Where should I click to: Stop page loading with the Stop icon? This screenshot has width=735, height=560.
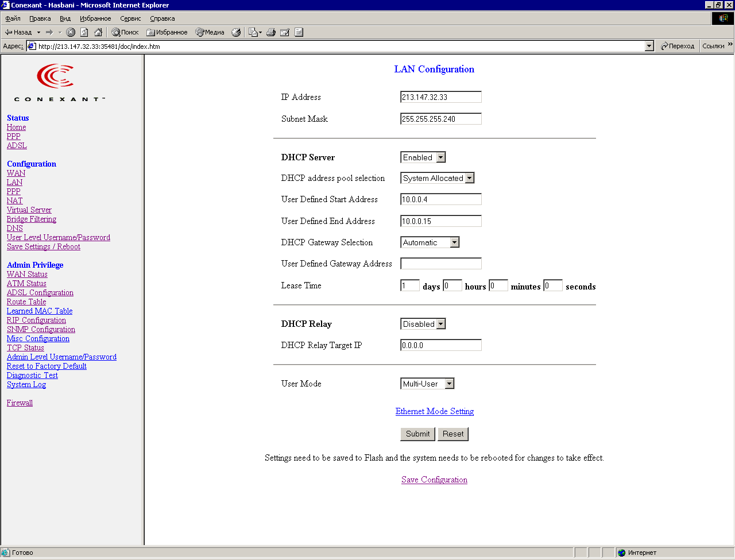pyautogui.click(x=71, y=32)
